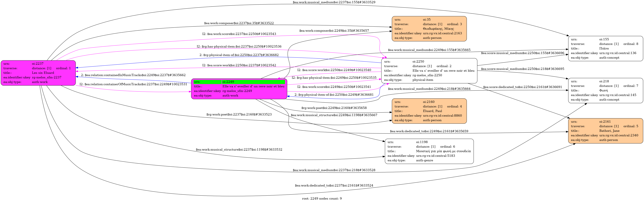This screenshot has width=644, height=202.
Task: Select the orange oi:35 auth-person node
Action: [429, 29]
